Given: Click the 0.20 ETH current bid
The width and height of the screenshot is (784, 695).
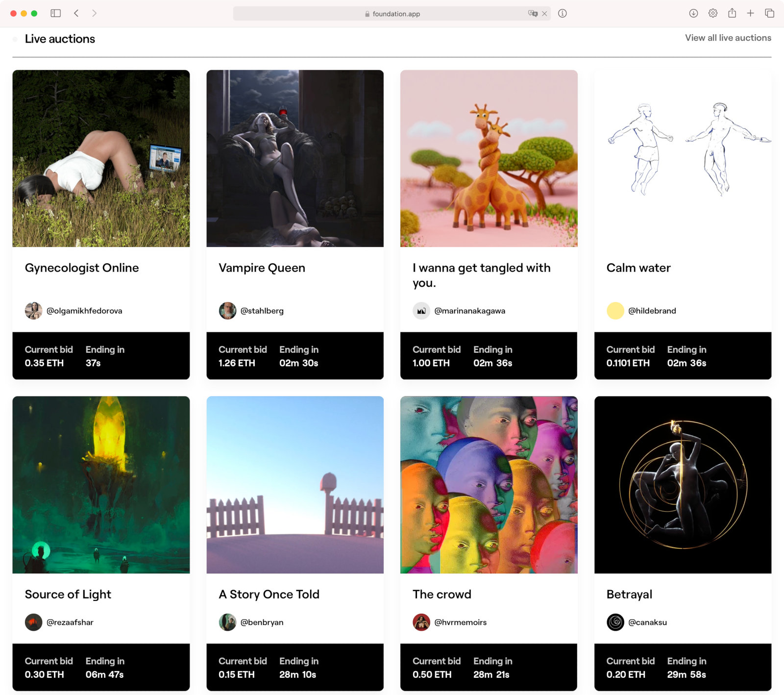Looking at the screenshot, I should point(626,675).
